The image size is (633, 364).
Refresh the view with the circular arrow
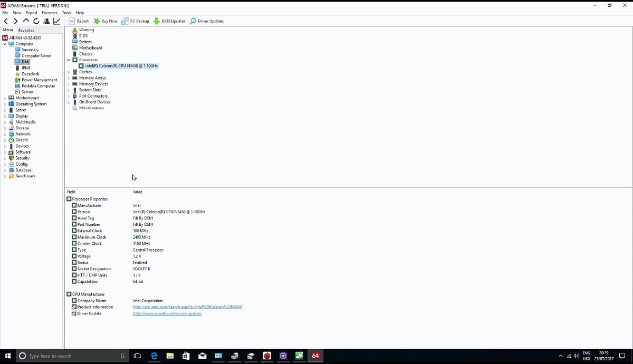[36, 21]
